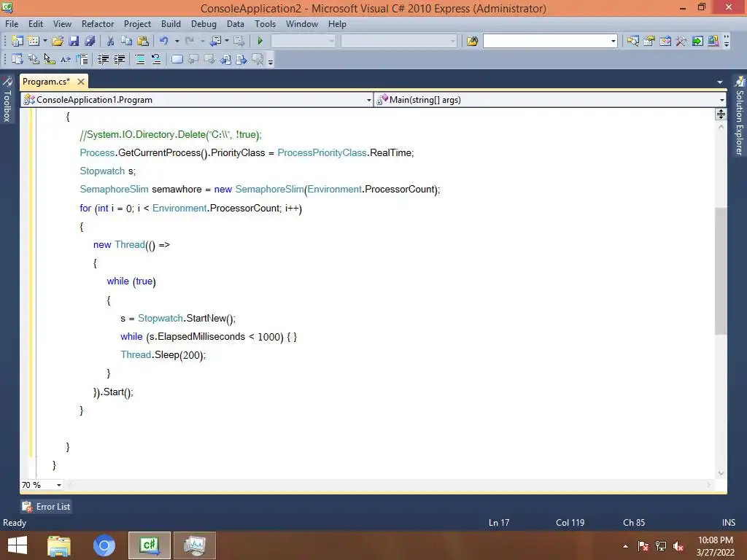The width and height of the screenshot is (747, 560).
Task: Click the Copy toolbar icon
Action: (x=126, y=41)
